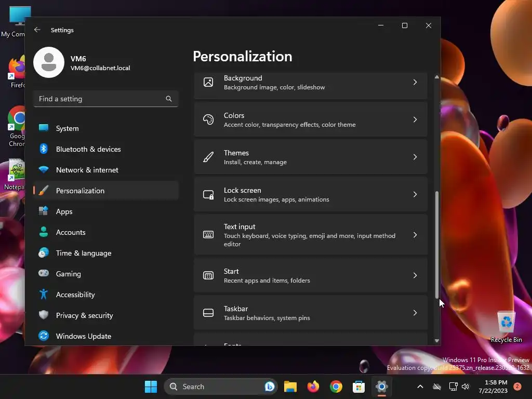Click the Gaming controller icon
532x399 pixels.
coord(44,273)
